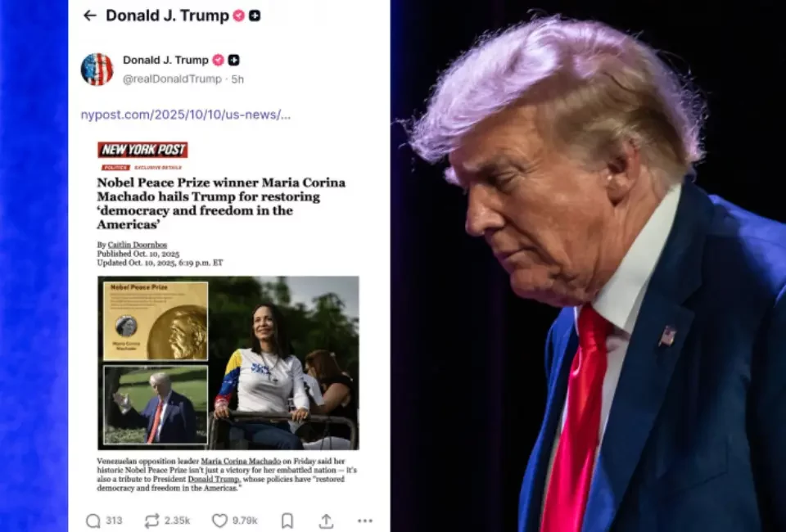Open the nypost.com article link

(186, 115)
